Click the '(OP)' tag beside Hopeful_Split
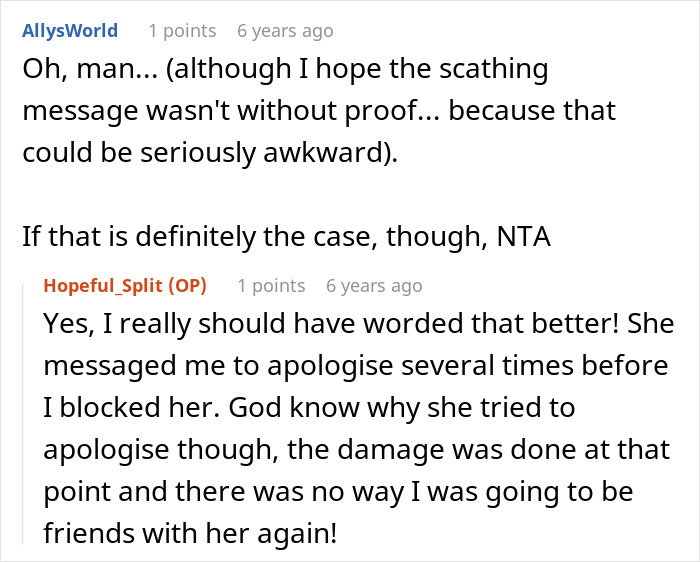Image resolution: width=700 pixels, height=562 pixels. [188, 286]
